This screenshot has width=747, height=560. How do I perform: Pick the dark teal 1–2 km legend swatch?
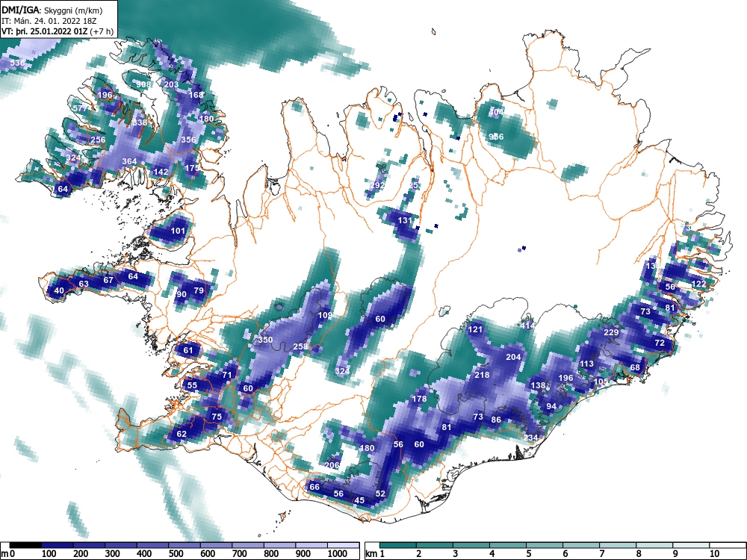pos(398,545)
